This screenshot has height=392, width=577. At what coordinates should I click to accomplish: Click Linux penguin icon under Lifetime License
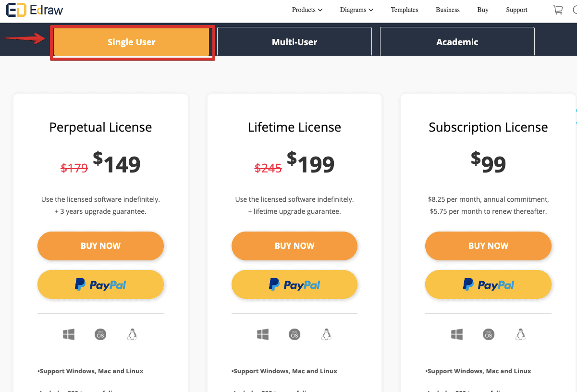coord(326,334)
